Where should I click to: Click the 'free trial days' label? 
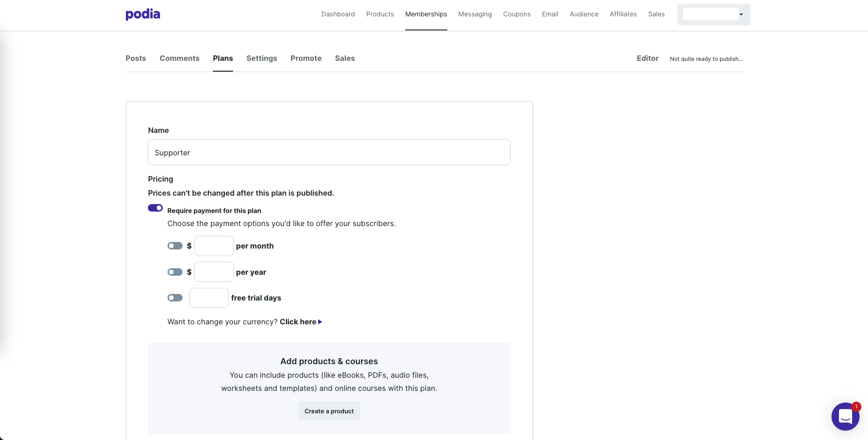point(256,298)
